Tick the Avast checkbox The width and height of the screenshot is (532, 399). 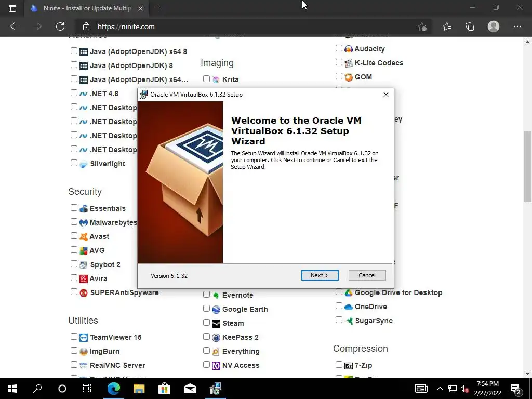click(74, 235)
